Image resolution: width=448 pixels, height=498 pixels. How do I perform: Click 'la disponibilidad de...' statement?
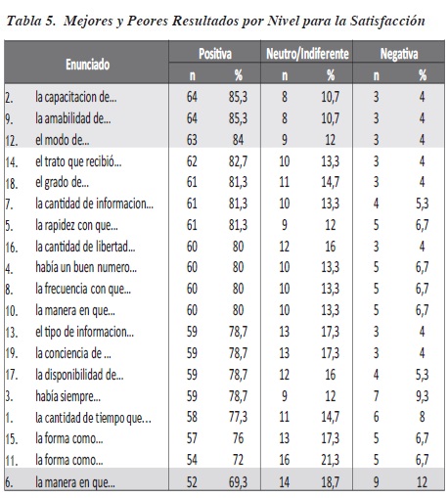point(79,375)
